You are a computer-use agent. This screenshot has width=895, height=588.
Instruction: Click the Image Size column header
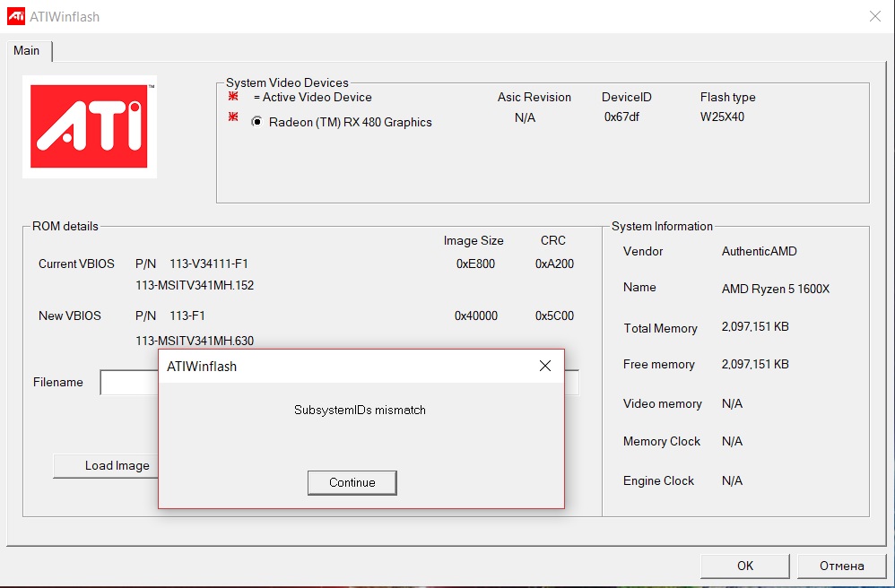click(x=474, y=241)
